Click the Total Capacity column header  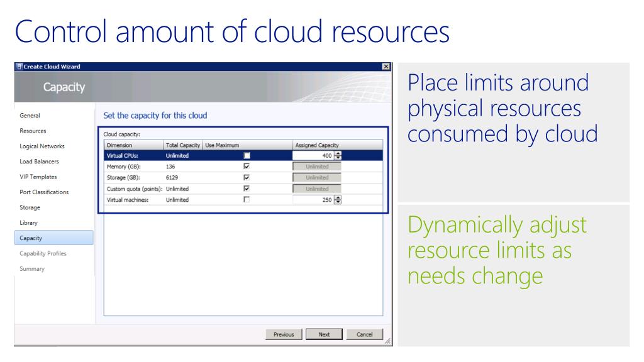183,145
